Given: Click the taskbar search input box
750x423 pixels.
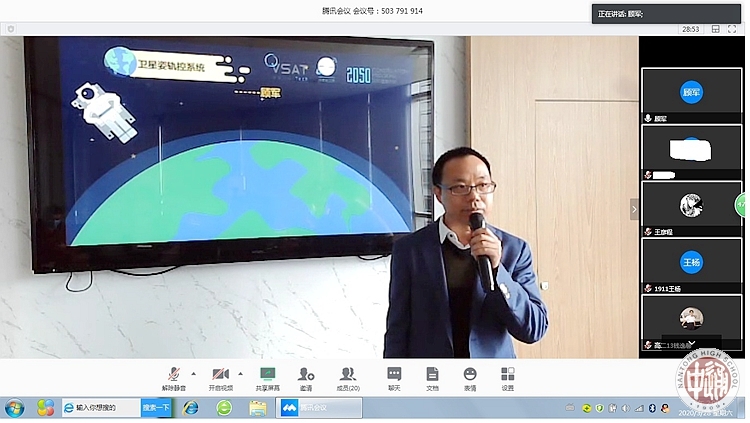Looking at the screenshot, I should [100, 408].
